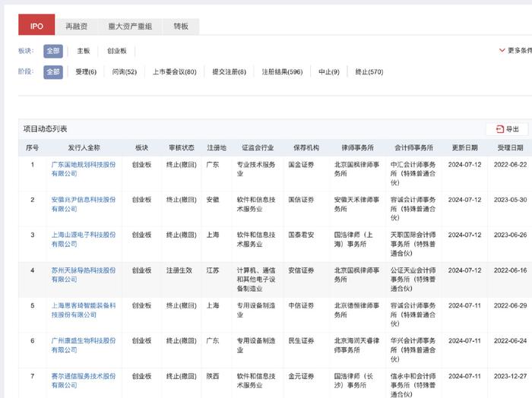The image size is (532, 398).
Task: Open 上海惠客琦智能装备科技 company link
Action: click(x=84, y=310)
